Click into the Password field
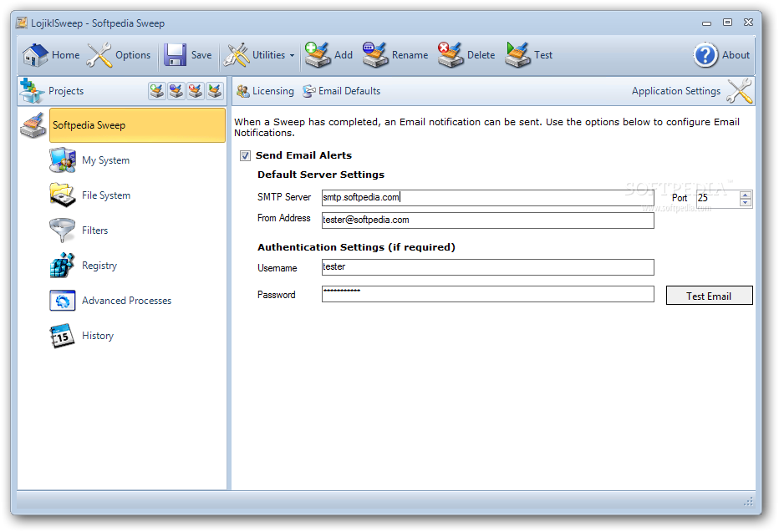Image resolution: width=779 pixels, height=532 pixels. pyautogui.click(x=488, y=294)
